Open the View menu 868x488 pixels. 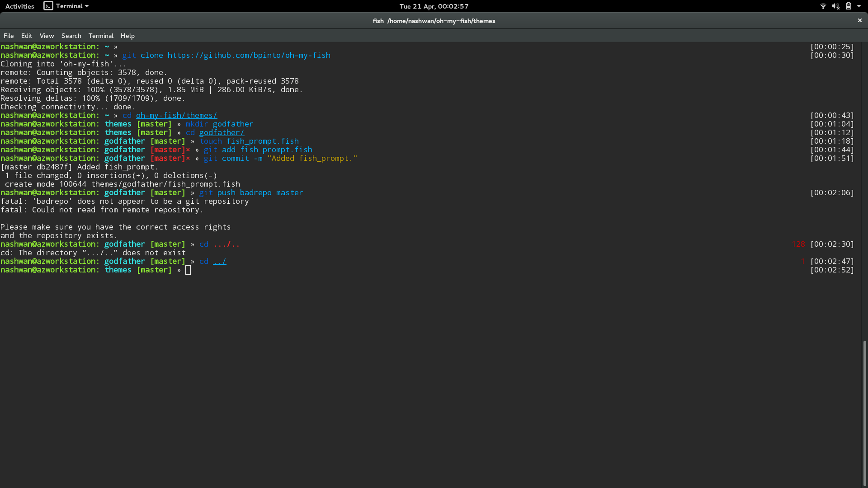click(x=47, y=36)
